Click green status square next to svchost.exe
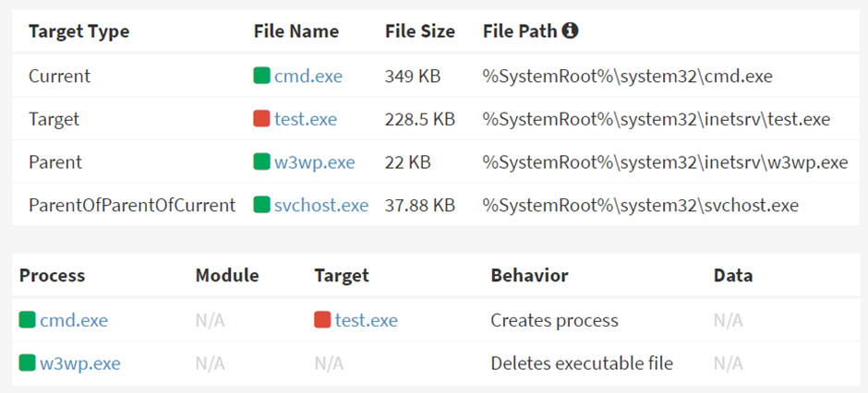The height and width of the screenshot is (393, 868). (x=261, y=205)
